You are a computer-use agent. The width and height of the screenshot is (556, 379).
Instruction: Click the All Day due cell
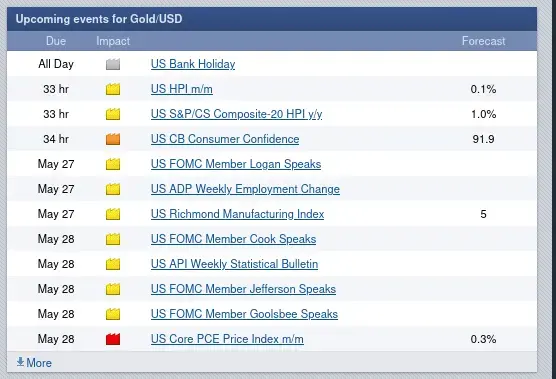56,64
